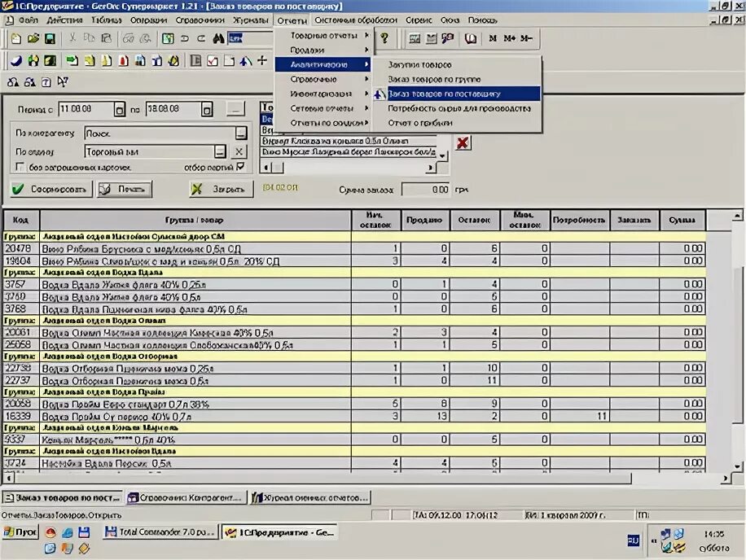Choose 'Отчет о прибыли' menu entry

(457, 123)
